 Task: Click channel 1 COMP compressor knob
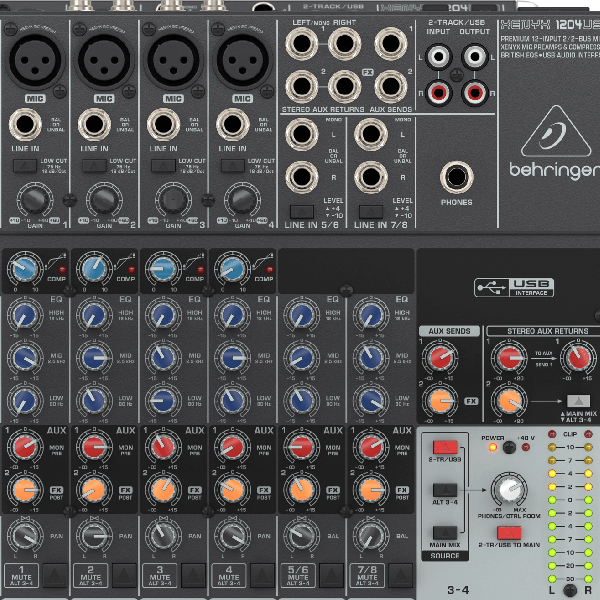[25, 269]
